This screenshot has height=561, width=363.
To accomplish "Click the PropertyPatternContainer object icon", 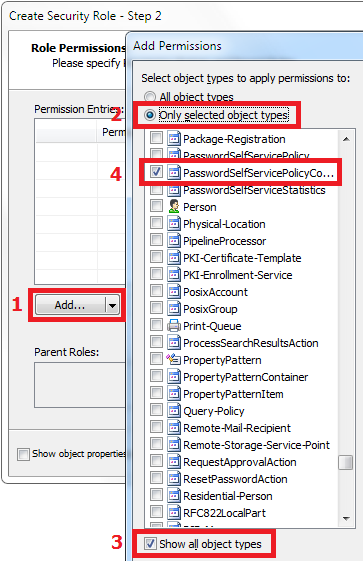I will click(174, 376).
